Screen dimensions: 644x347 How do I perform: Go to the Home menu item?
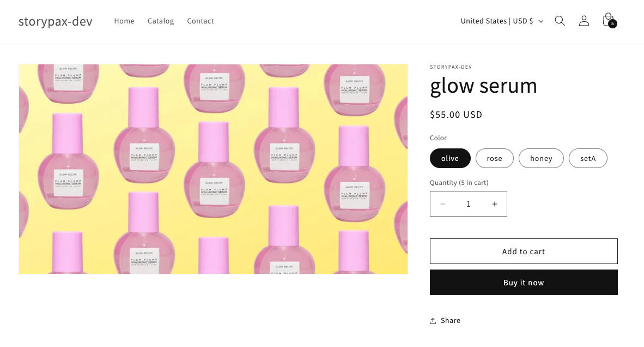(x=124, y=21)
